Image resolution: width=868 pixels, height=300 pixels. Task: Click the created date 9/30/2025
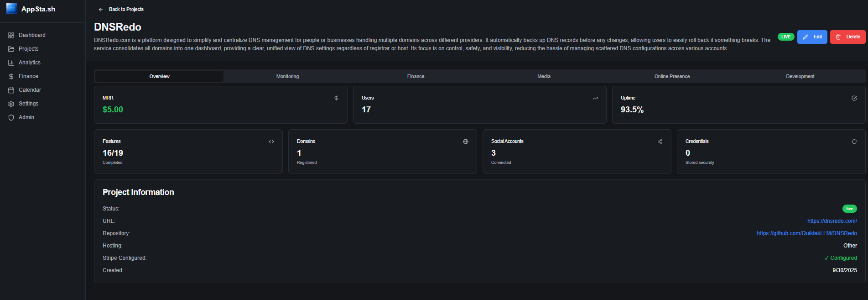pyautogui.click(x=845, y=270)
